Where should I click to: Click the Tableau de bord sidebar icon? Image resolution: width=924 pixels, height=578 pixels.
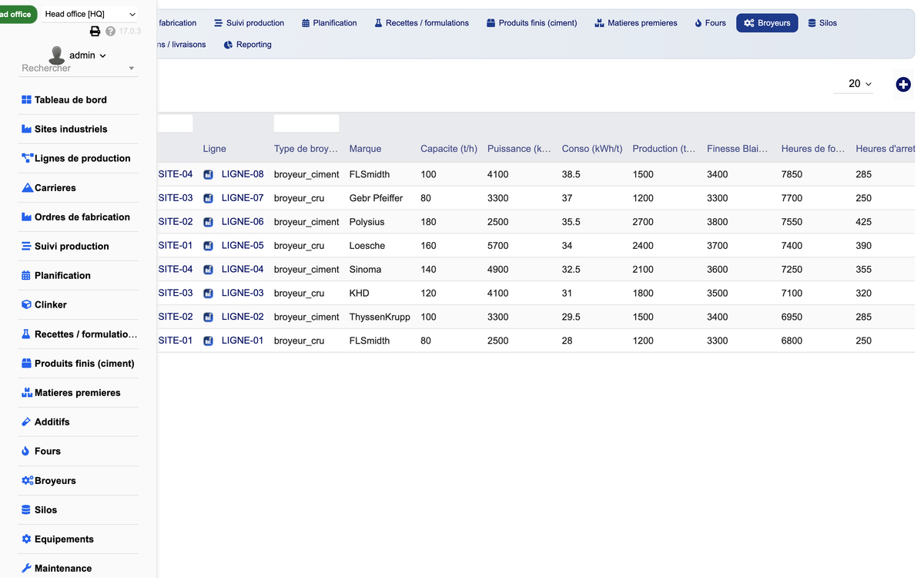26,100
